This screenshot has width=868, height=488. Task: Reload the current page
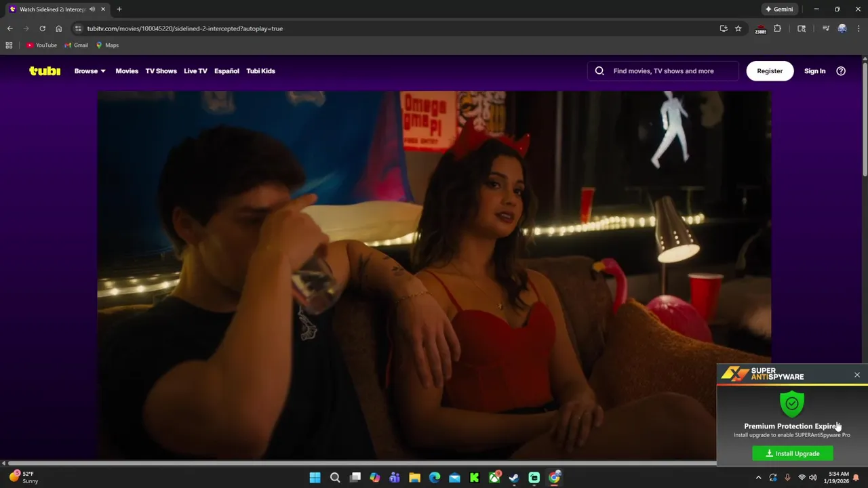coord(42,28)
